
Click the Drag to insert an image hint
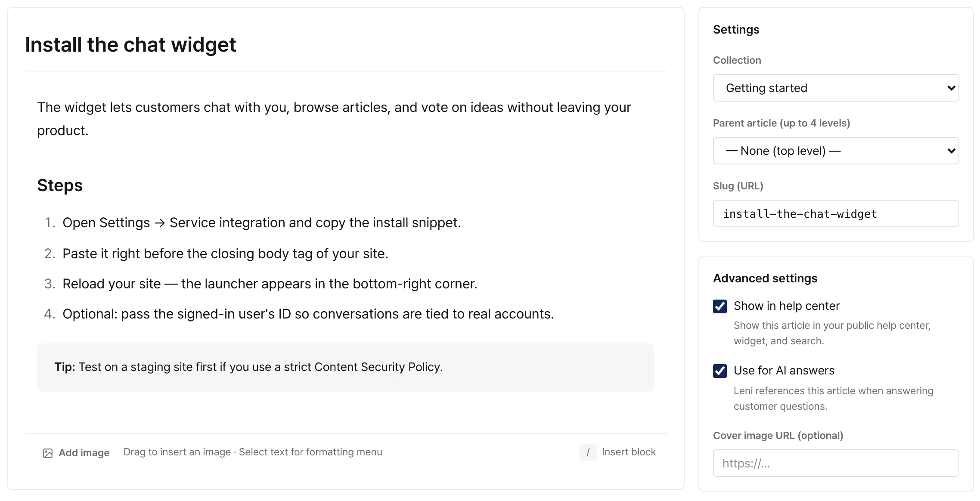click(x=253, y=452)
